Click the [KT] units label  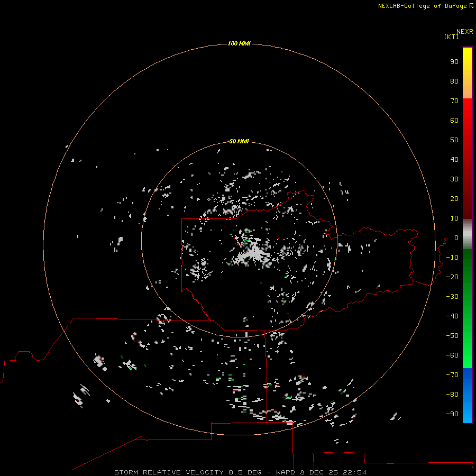pos(451,36)
